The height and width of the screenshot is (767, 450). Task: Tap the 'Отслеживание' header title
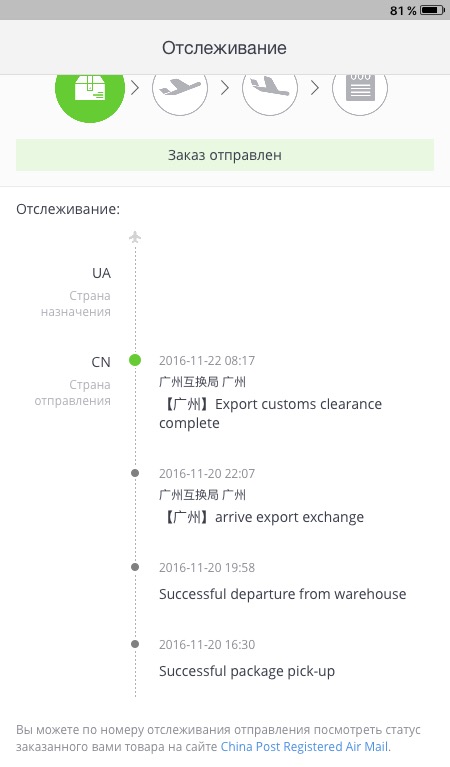(225, 48)
